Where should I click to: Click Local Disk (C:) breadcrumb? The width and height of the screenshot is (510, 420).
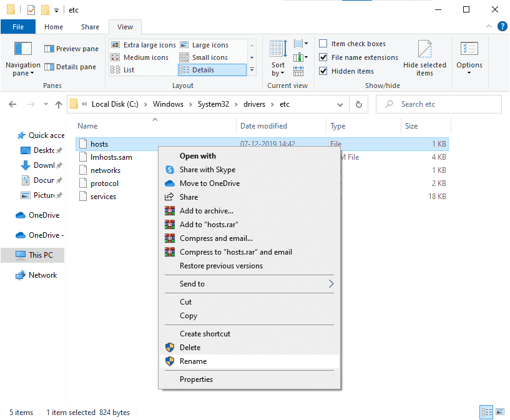pos(115,104)
